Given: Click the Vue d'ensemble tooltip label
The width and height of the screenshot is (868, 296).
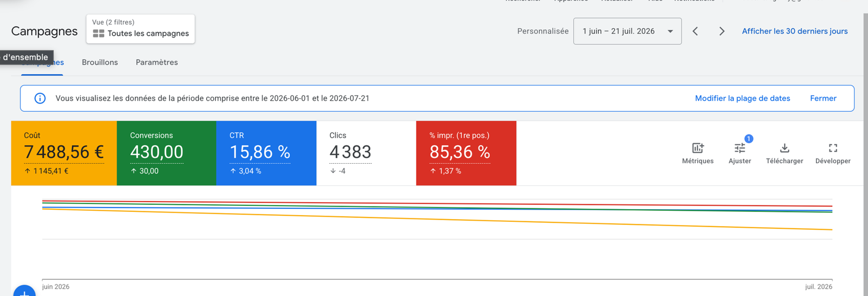Looking at the screenshot, I should pos(26,57).
